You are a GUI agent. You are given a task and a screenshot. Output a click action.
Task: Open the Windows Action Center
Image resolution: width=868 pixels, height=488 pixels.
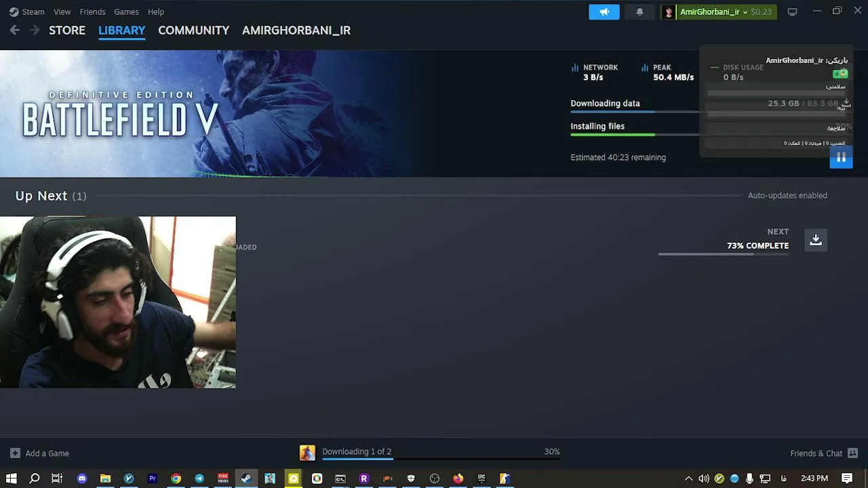click(847, 479)
